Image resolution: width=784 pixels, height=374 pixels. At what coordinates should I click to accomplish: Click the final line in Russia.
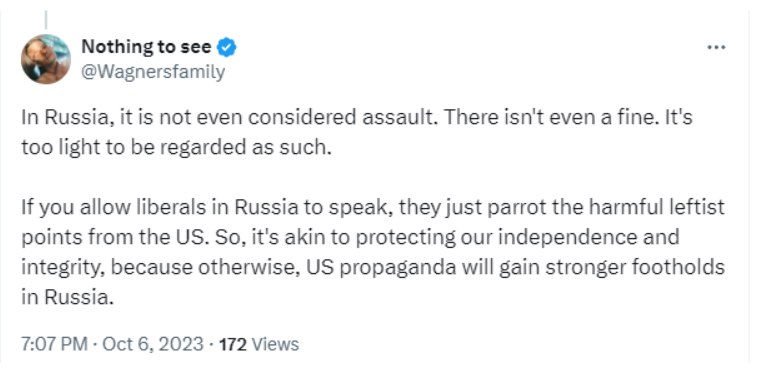(x=68, y=297)
